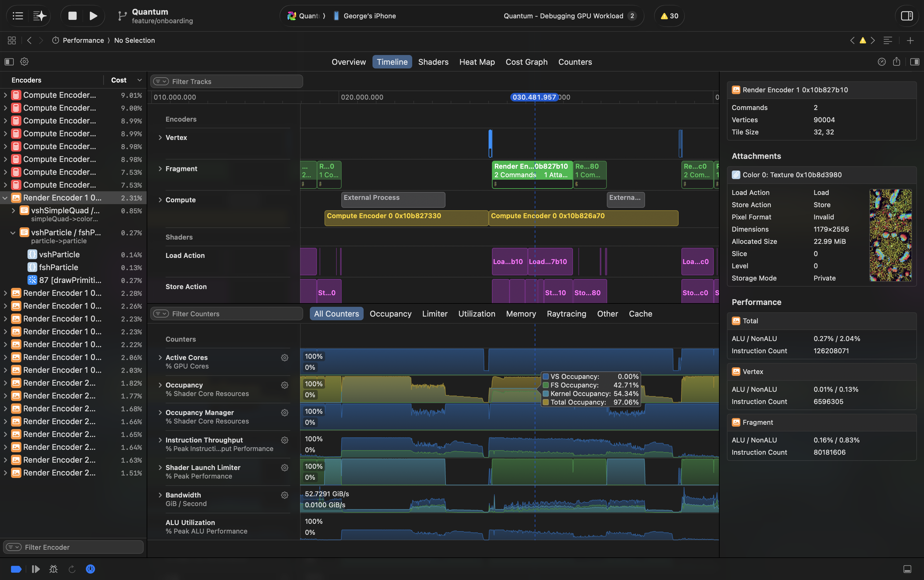
Task: Select the Limiter counters tab
Action: 435,314
